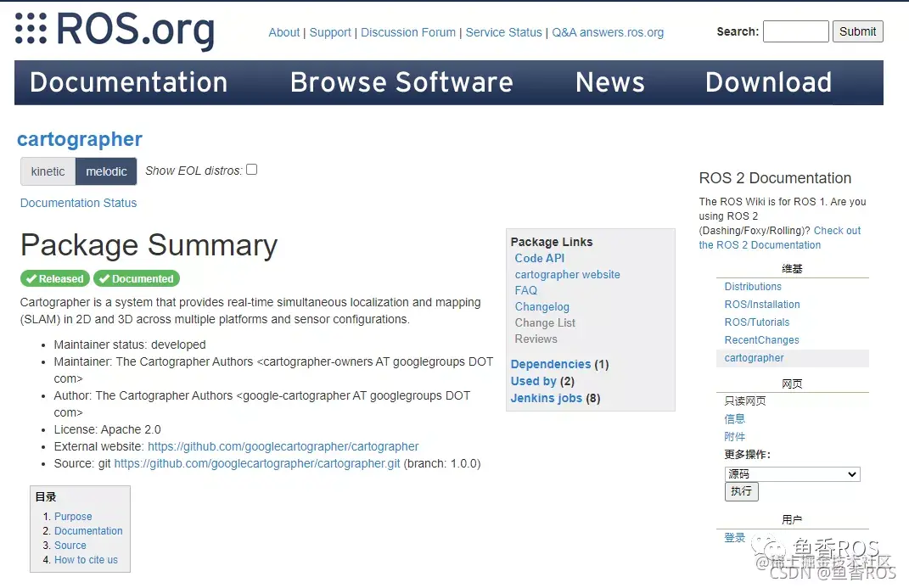Image resolution: width=909 pixels, height=588 pixels.
Task: Switch to the kinetic distro tab
Action: [48, 171]
